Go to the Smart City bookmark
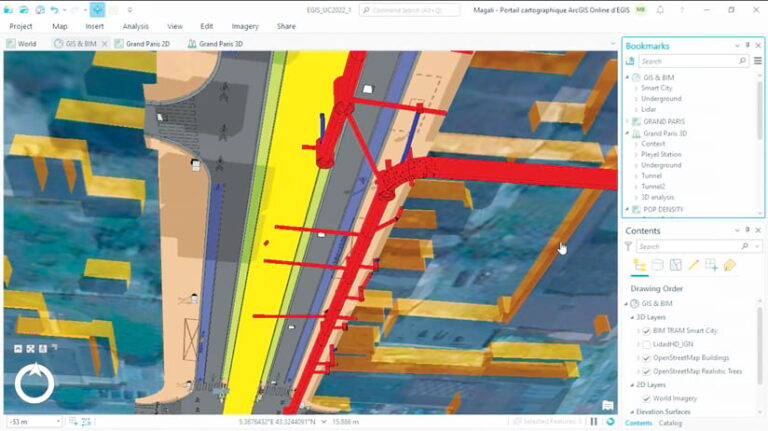This screenshot has width=768, height=431. (x=656, y=88)
